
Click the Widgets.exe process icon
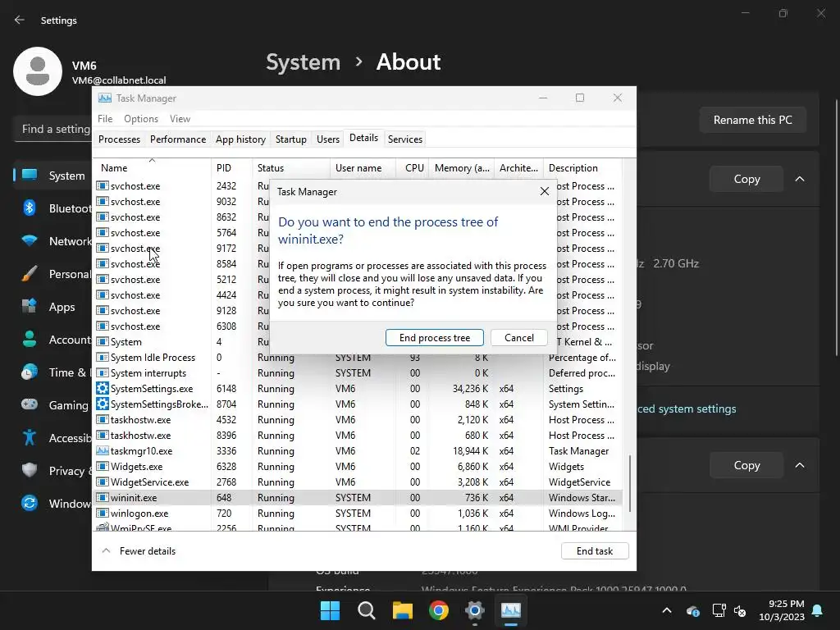click(103, 466)
